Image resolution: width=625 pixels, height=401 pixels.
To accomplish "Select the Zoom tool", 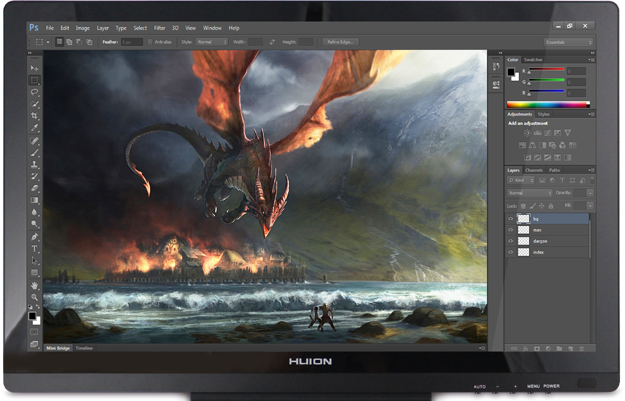I will pos(34,297).
